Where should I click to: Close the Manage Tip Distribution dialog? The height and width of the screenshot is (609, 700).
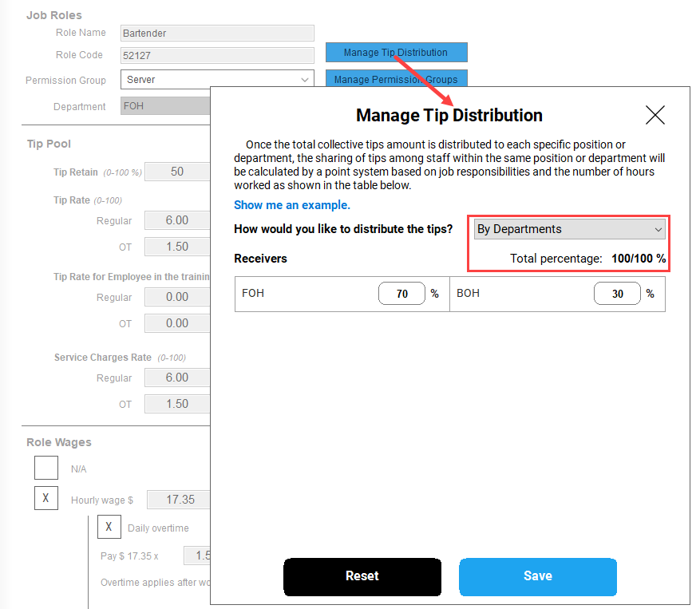coord(655,115)
